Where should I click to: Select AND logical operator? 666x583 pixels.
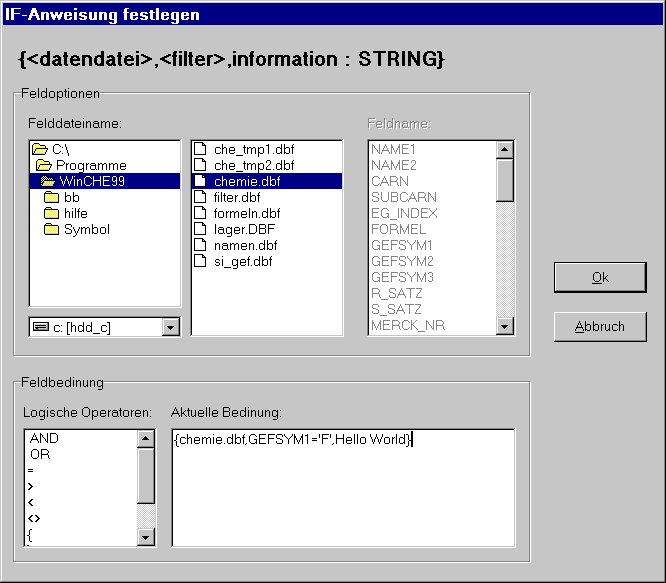44,438
